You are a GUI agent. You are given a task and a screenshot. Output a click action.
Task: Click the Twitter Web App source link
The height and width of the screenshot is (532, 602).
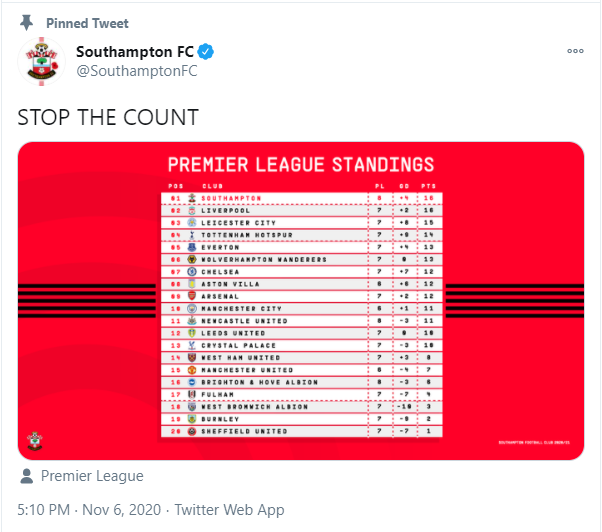(229, 510)
